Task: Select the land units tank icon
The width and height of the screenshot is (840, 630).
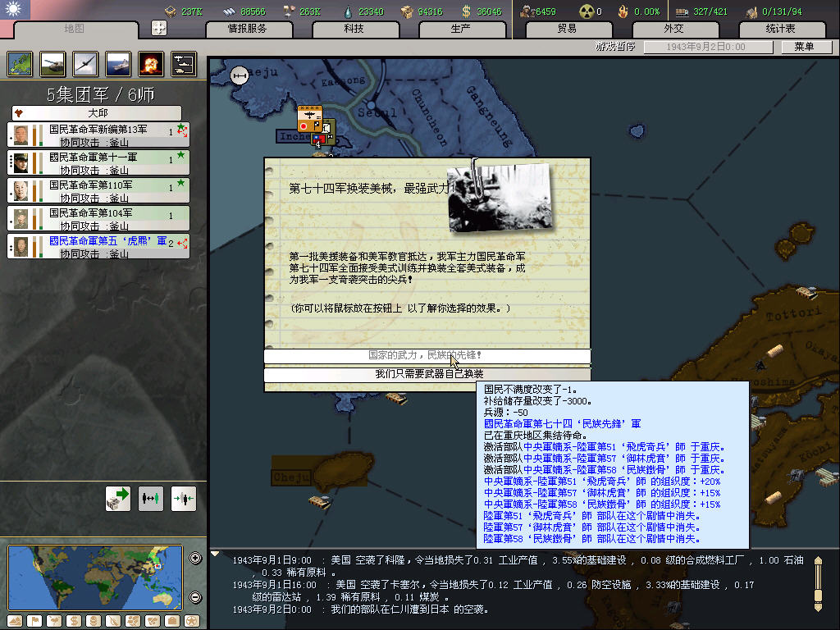Action: click(52, 63)
